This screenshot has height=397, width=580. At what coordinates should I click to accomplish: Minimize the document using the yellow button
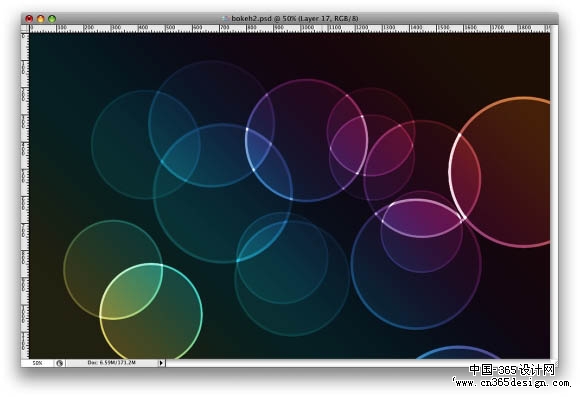tap(41, 18)
